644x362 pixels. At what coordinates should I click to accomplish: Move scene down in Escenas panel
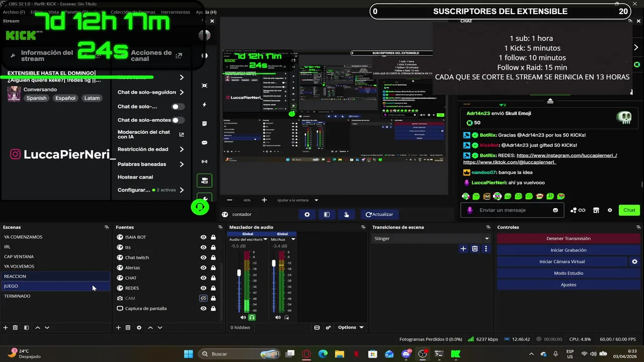tap(47, 327)
